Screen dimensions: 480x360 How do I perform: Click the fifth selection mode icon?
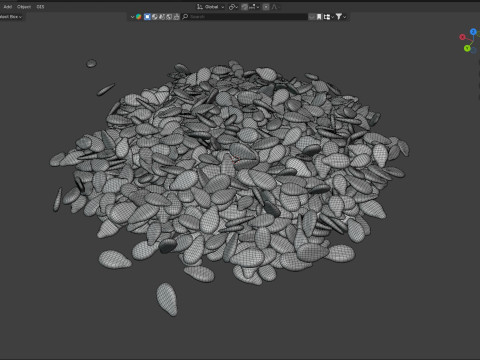click(x=176, y=17)
